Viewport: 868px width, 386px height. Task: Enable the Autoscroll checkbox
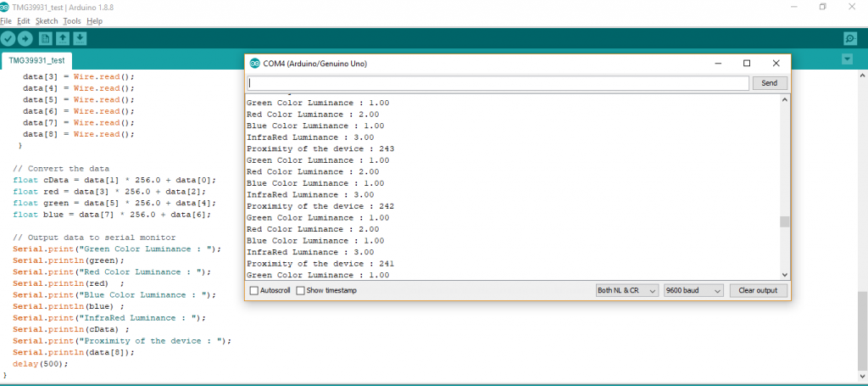pyautogui.click(x=254, y=290)
